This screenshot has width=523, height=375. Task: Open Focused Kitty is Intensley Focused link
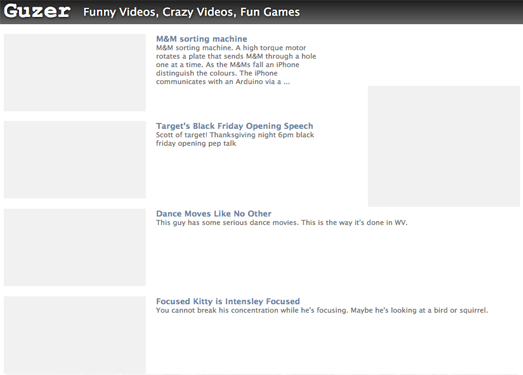coord(228,301)
